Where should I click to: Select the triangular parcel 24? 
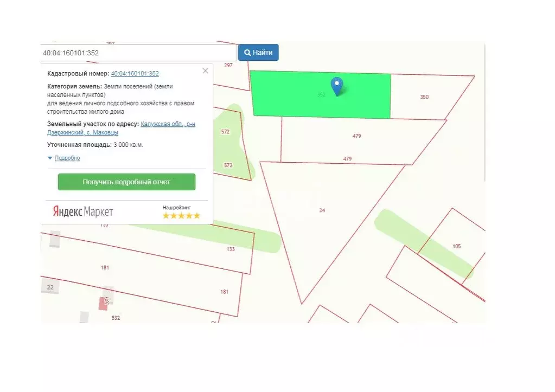322,210
